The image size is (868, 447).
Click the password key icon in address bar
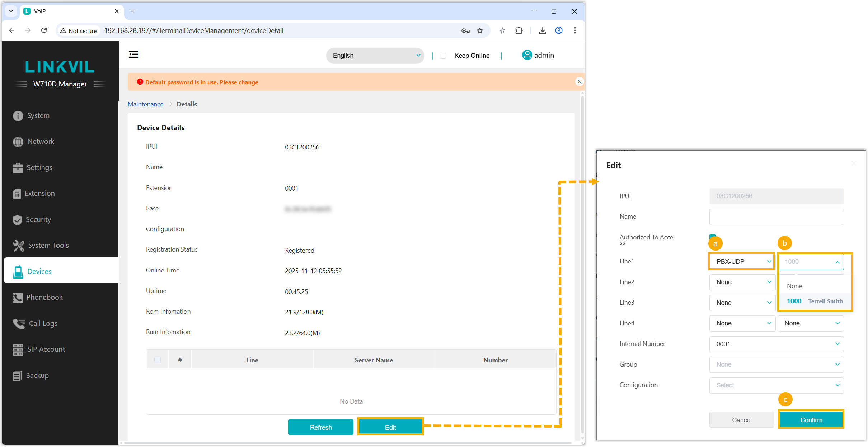[x=465, y=31]
